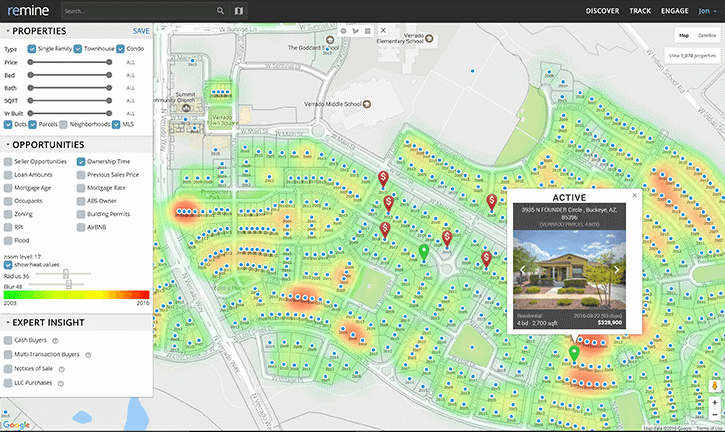The image size is (725, 432).
Task: Open the TRACK menu
Action: [x=640, y=11]
